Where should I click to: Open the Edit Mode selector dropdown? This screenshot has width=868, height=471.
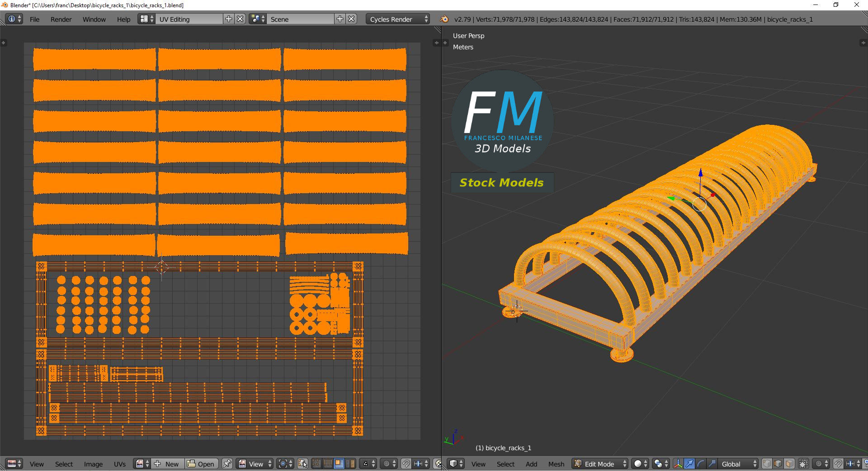[x=600, y=464]
